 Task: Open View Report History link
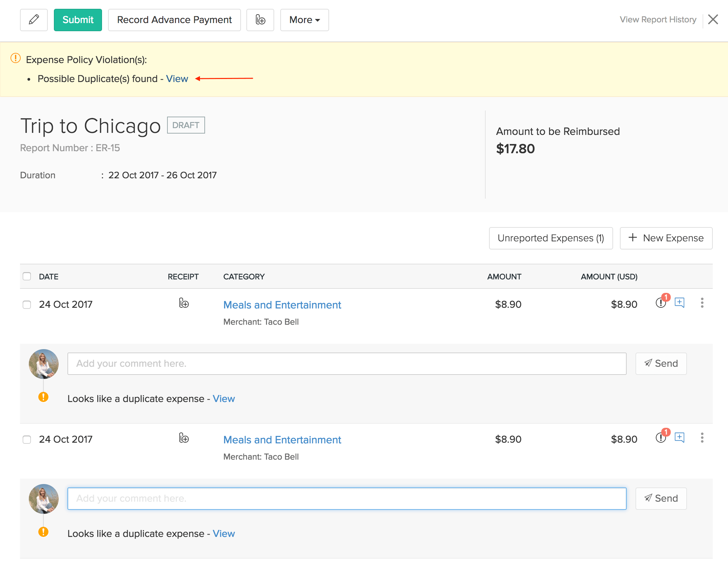click(x=658, y=20)
